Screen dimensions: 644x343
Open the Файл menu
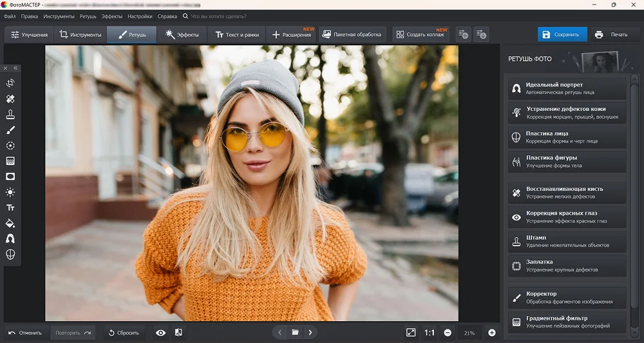10,17
